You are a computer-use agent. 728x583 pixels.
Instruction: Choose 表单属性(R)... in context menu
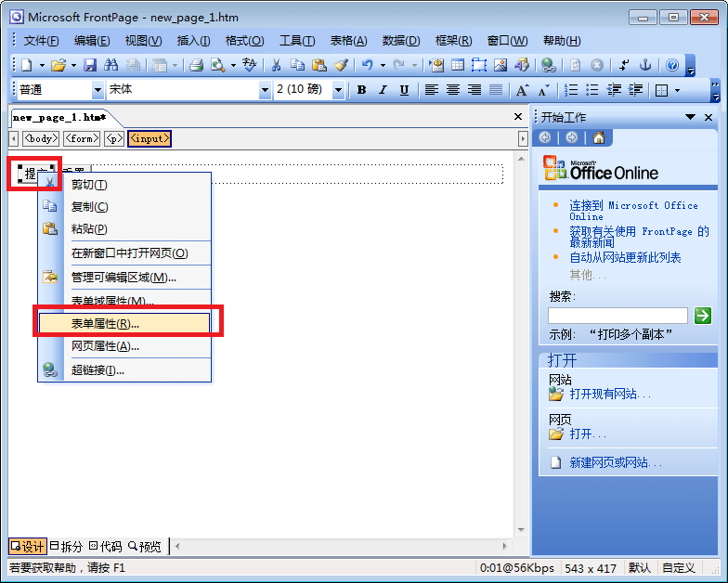click(x=124, y=323)
